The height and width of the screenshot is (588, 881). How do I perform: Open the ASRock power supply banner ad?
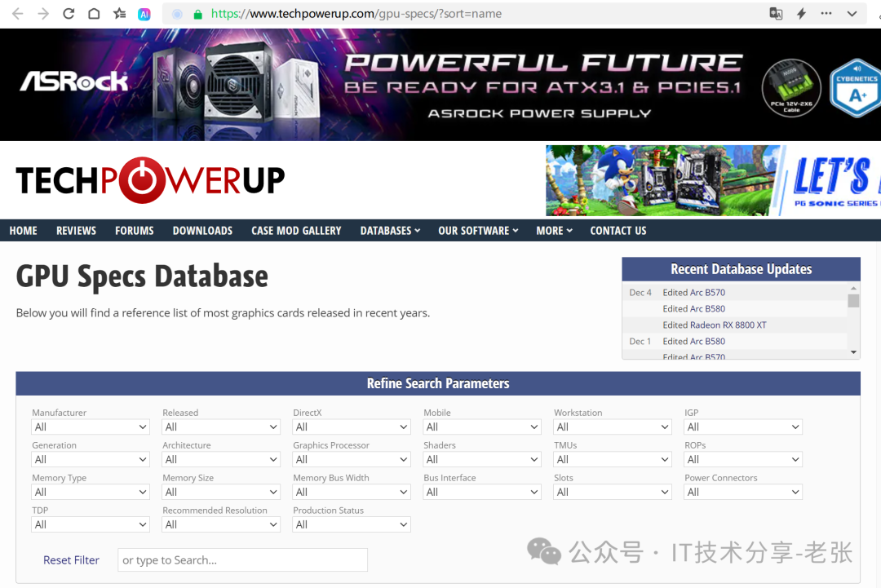(440, 85)
